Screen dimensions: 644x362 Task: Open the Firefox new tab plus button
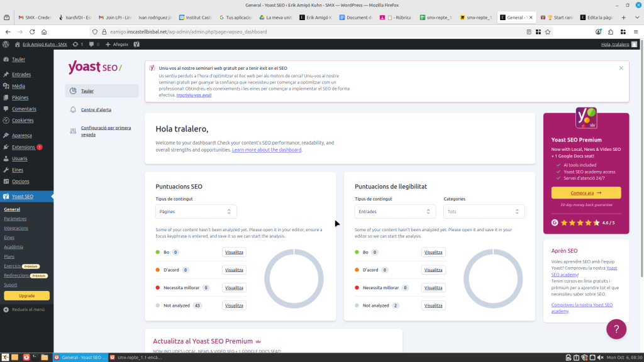click(623, 18)
